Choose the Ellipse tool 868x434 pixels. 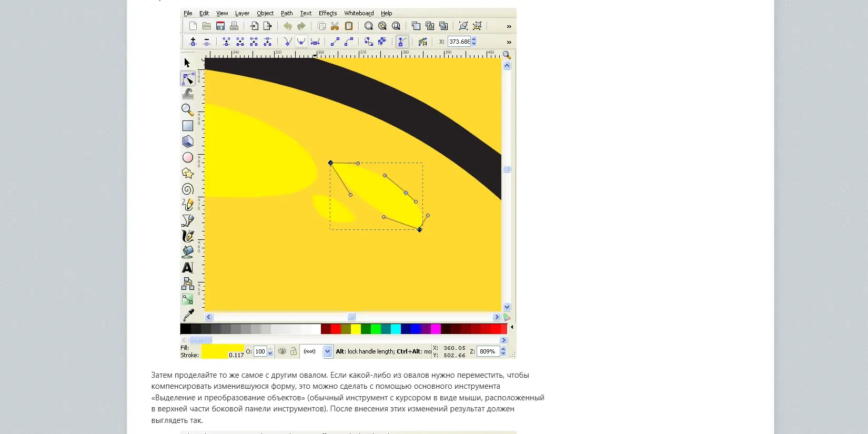[x=188, y=157]
